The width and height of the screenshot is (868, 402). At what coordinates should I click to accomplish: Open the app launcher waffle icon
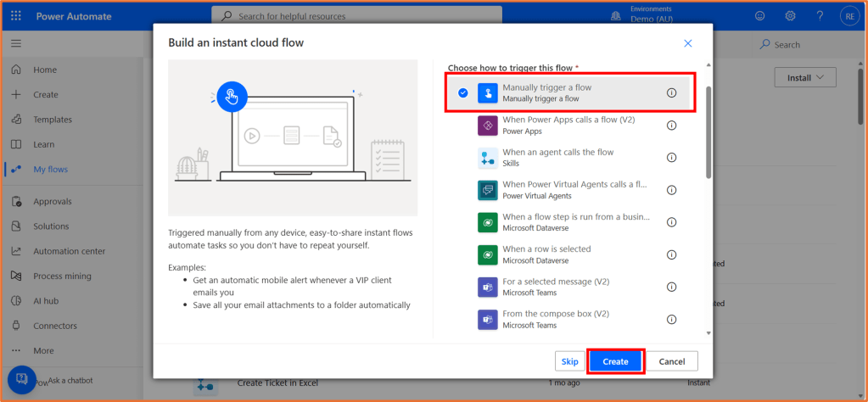16,16
